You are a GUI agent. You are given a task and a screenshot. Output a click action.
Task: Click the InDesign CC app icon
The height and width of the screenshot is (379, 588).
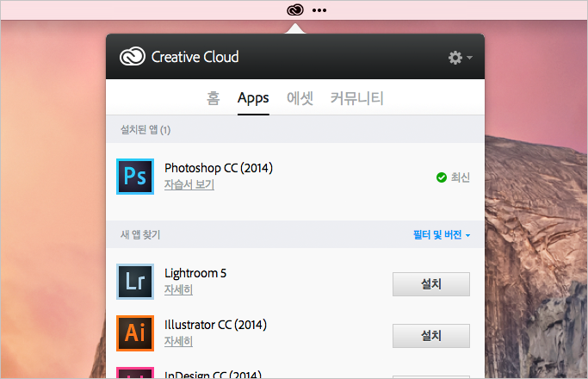135,373
